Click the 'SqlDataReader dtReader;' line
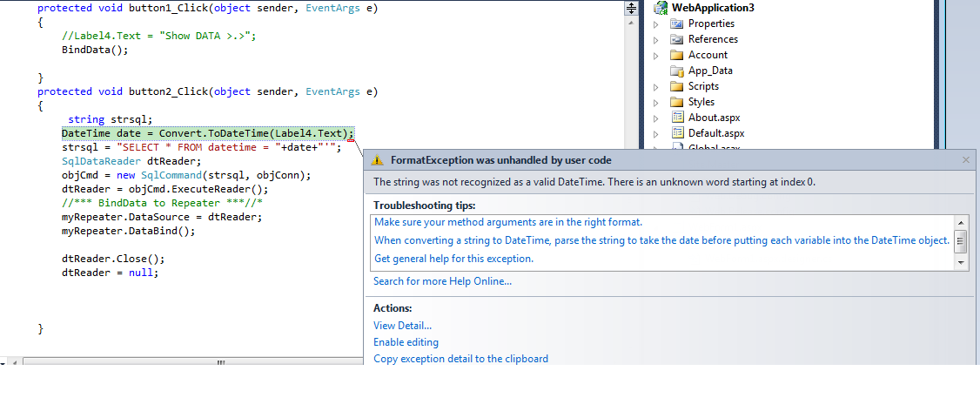Viewport: 980px width, 418px height. (131, 161)
